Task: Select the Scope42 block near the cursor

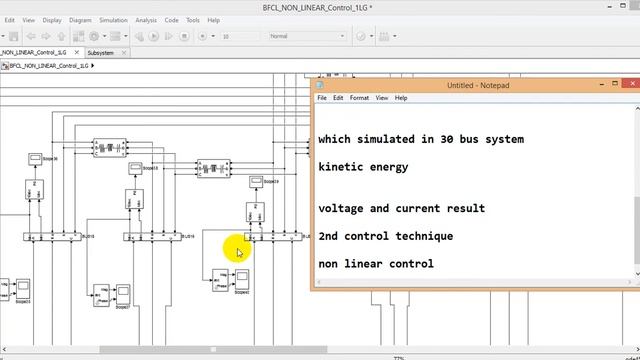Action: [x=242, y=280]
